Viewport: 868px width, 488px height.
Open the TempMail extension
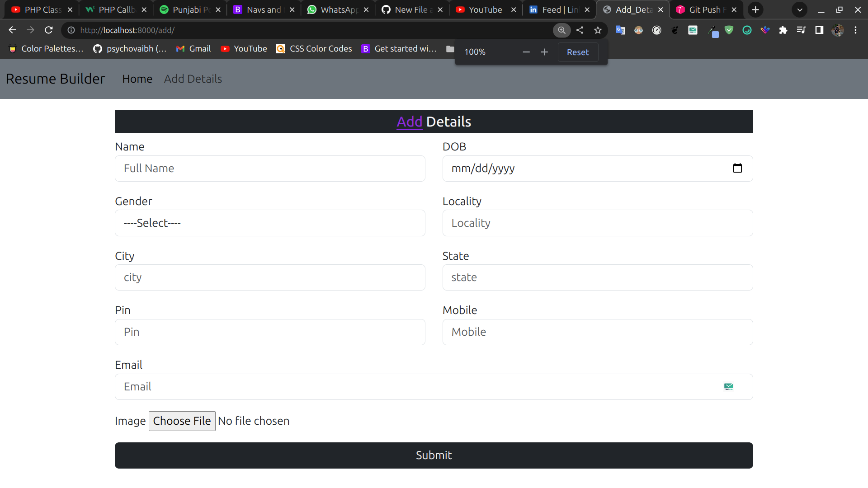pyautogui.click(x=693, y=30)
